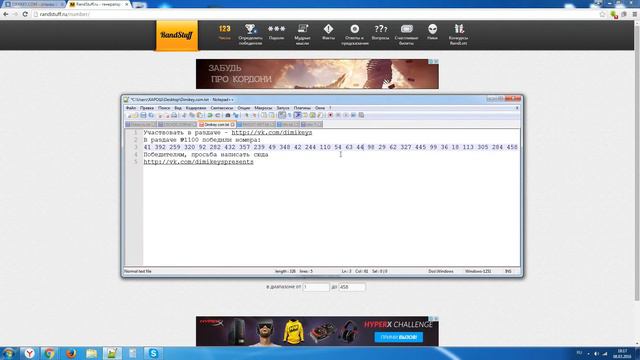This screenshot has height=360, width=640.
Task: Click the ЗАБУДЬ ПРО КОРДОНИ banner ad
Action: (x=317, y=74)
